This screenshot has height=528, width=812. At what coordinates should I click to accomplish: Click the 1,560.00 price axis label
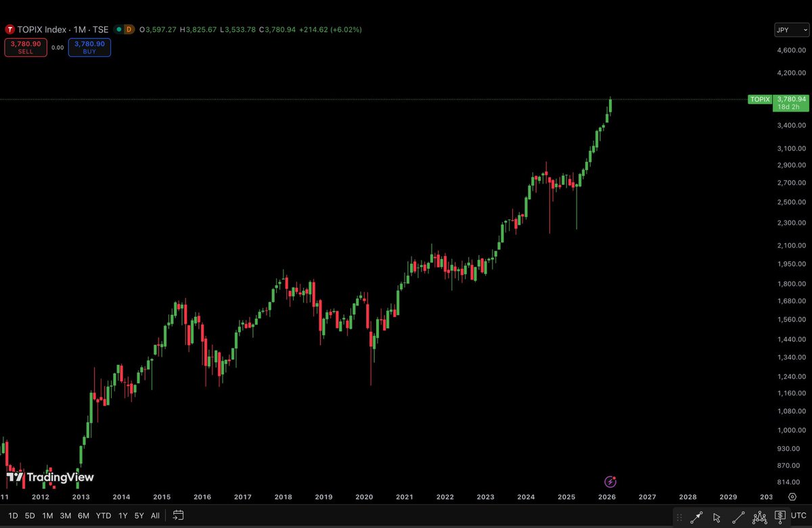tap(792, 320)
